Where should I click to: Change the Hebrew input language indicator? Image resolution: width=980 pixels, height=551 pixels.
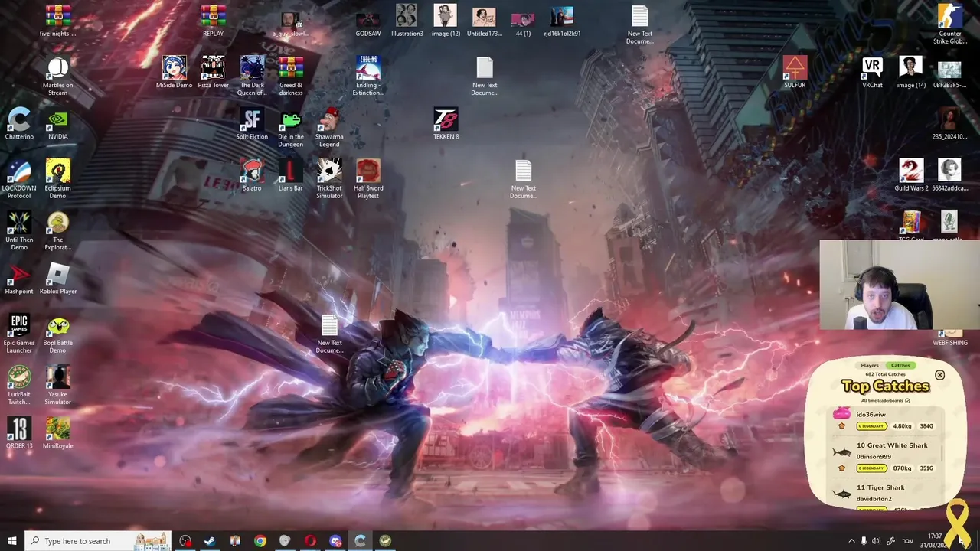[908, 541]
